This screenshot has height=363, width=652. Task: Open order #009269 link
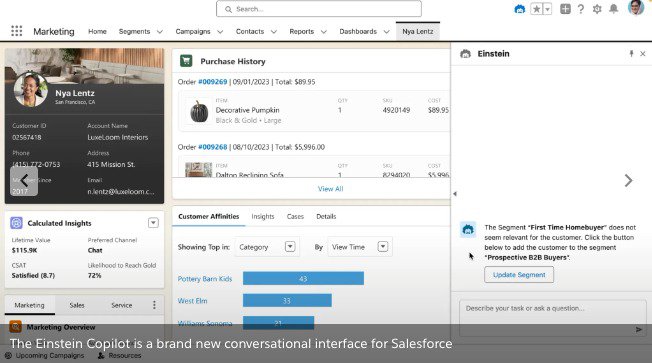coord(212,82)
